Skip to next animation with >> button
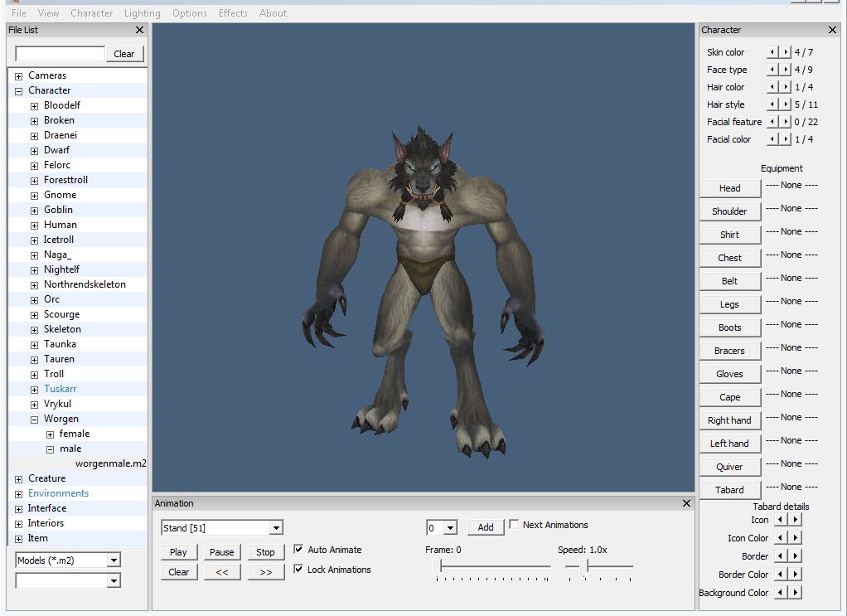 pos(265,572)
